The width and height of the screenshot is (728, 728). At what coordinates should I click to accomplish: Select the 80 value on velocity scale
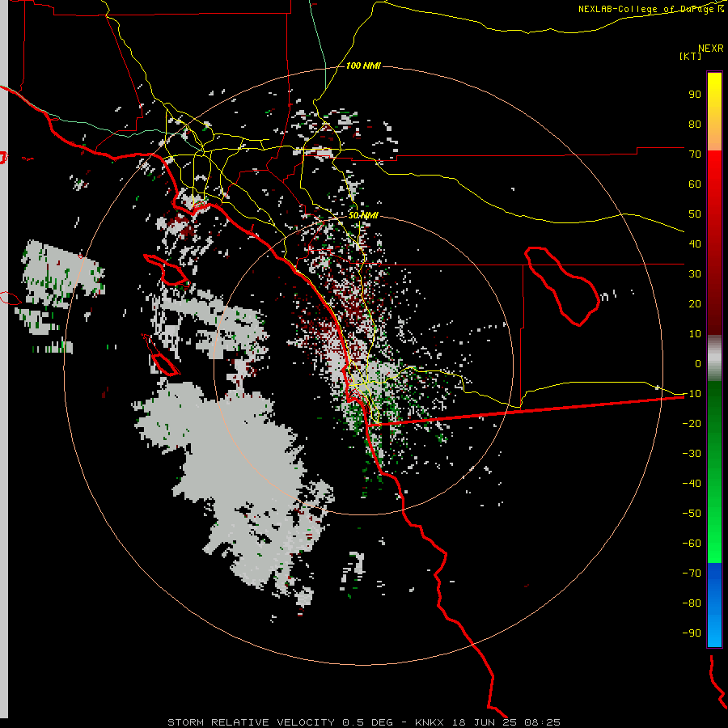coord(695,124)
